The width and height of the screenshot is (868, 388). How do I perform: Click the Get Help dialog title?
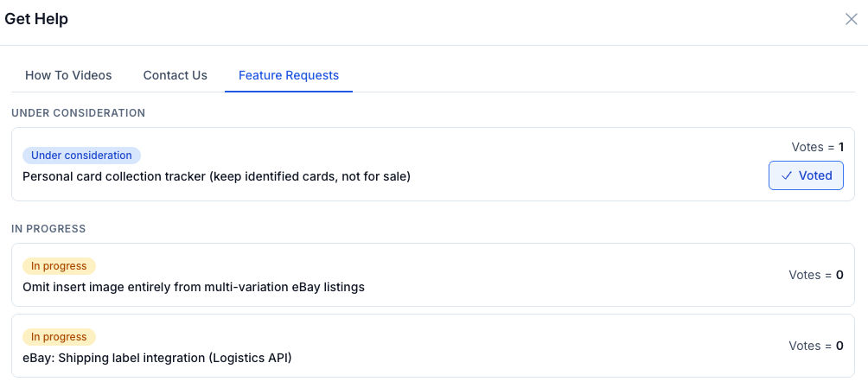(36, 19)
